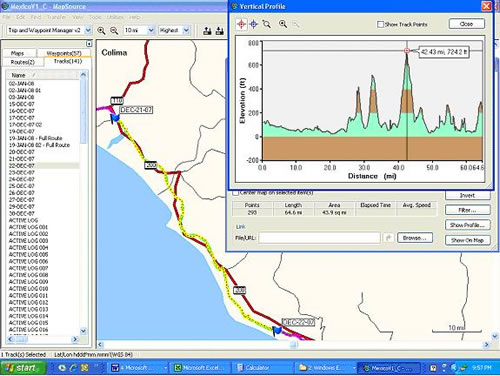Switch to the Routes(2) tab
Image resolution: width=500 pixels, height=376 pixels.
tap(23, 62)
